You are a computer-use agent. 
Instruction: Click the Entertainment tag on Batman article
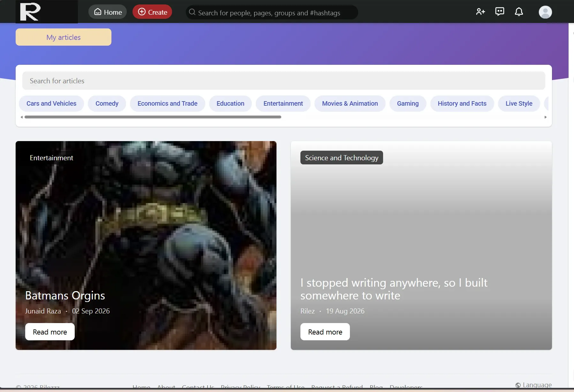[51, 158]
